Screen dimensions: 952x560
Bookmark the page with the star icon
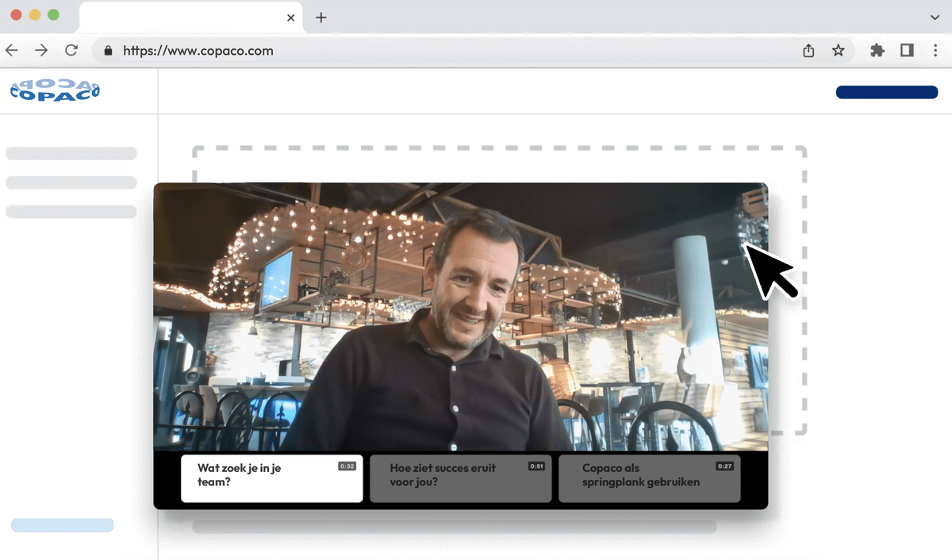[838, 51]
